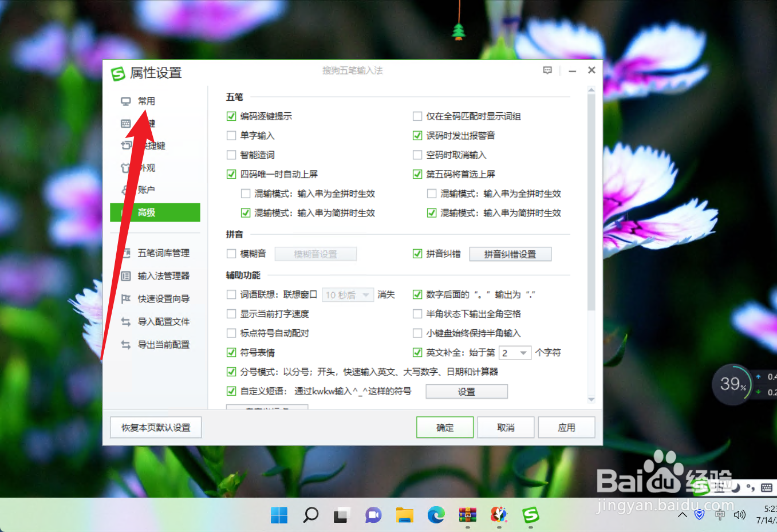This screenshot has height=532, width=777.
Task: Open Windows Start menu
Action: (x=279, y=515)
